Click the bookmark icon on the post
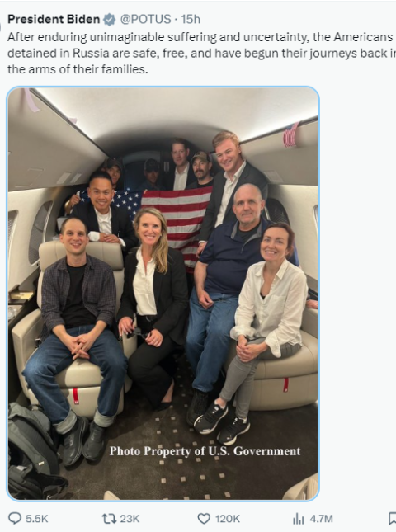This screenshot has width=396, height=532. pos(392,519)
